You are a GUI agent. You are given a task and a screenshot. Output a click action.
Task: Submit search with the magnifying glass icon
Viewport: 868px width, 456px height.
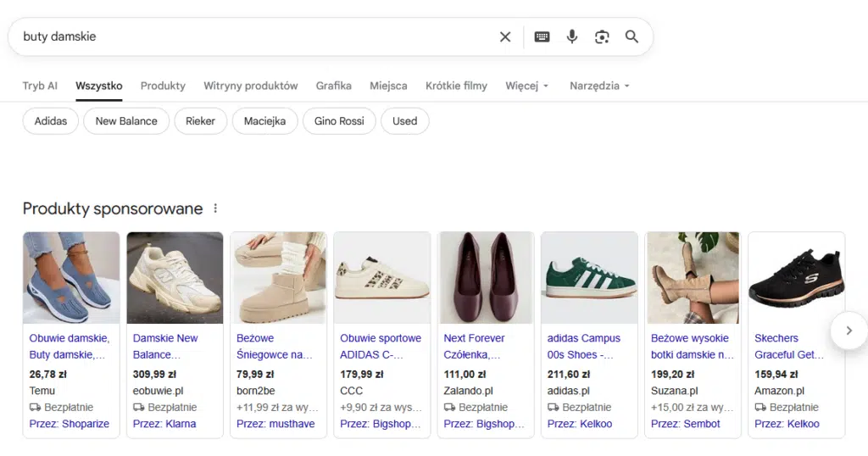tap(632, 37)
